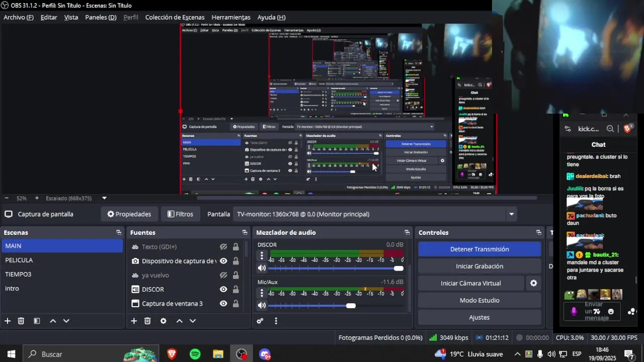Undock the Controles panel
The width and height of the screenshot is (644, 362).
[x=539, y=232]
